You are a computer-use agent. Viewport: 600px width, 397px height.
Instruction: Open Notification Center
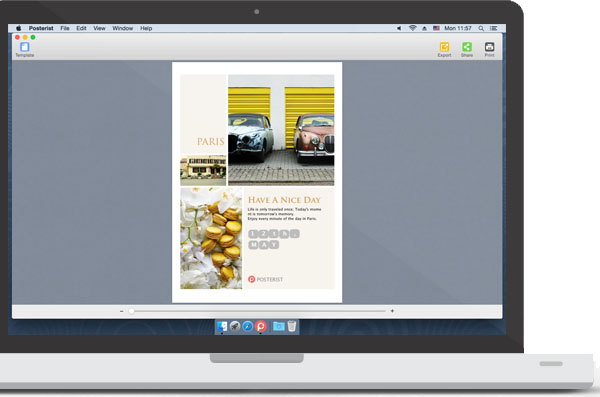(494, 28)
